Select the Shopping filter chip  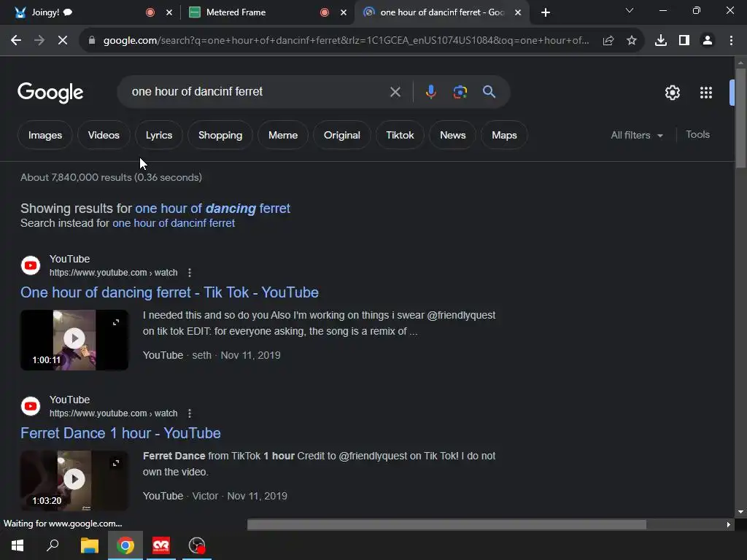point(220,135)
